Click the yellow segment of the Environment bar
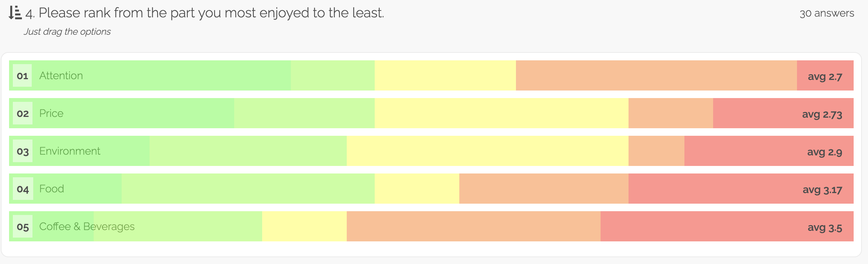The height and width of the screenshot is (264, 868). pyautogui.click(x=487, y=151)
